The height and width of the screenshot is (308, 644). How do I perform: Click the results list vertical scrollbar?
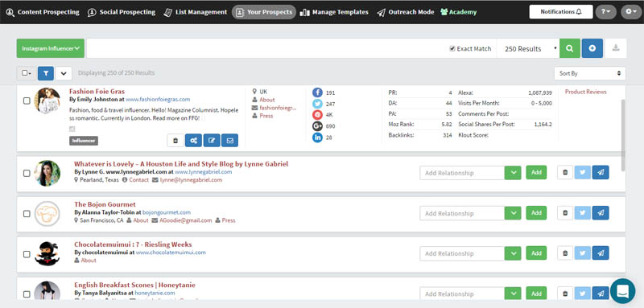[622, 135]
